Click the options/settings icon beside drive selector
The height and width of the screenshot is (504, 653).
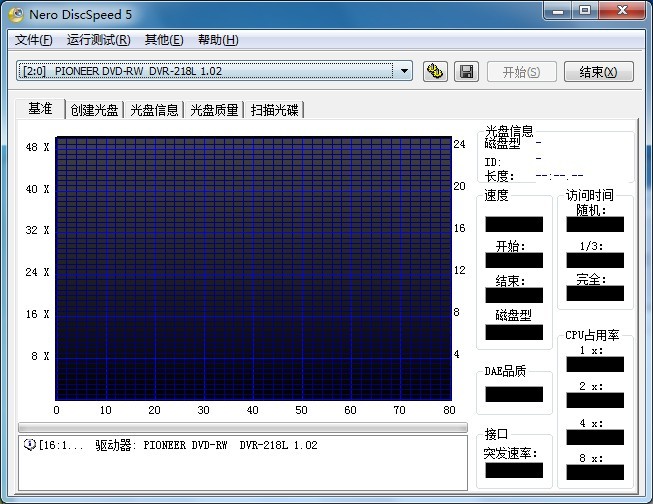click(x=435, y=71)
